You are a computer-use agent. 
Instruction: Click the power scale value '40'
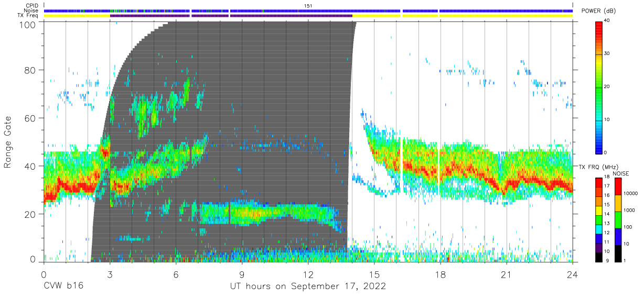608,21
